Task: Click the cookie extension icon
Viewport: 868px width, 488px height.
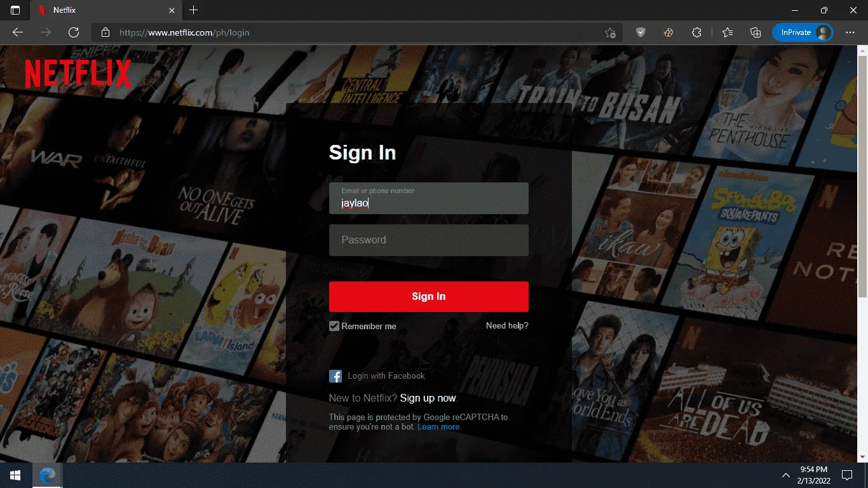Action: tap(668, 32)
